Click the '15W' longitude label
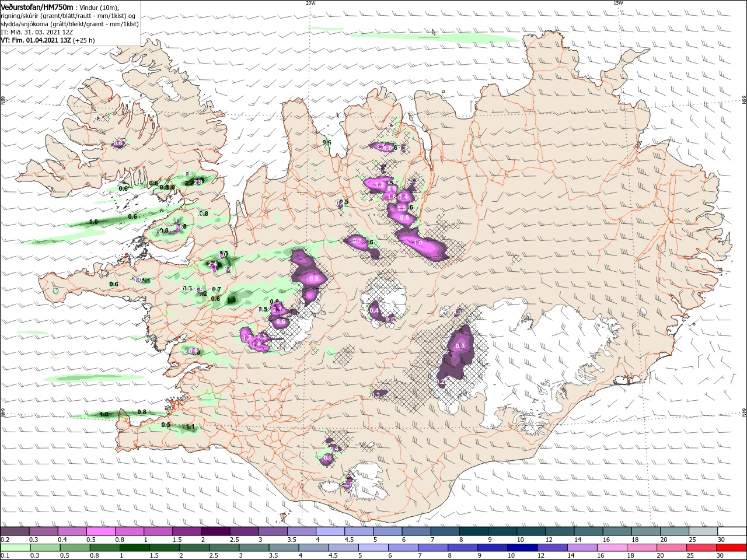 [618, 3]
